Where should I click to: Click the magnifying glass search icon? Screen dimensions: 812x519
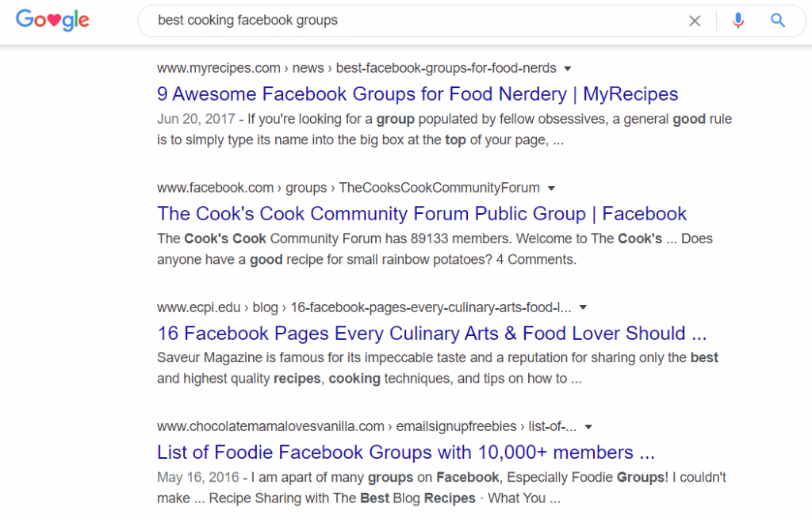778,21
